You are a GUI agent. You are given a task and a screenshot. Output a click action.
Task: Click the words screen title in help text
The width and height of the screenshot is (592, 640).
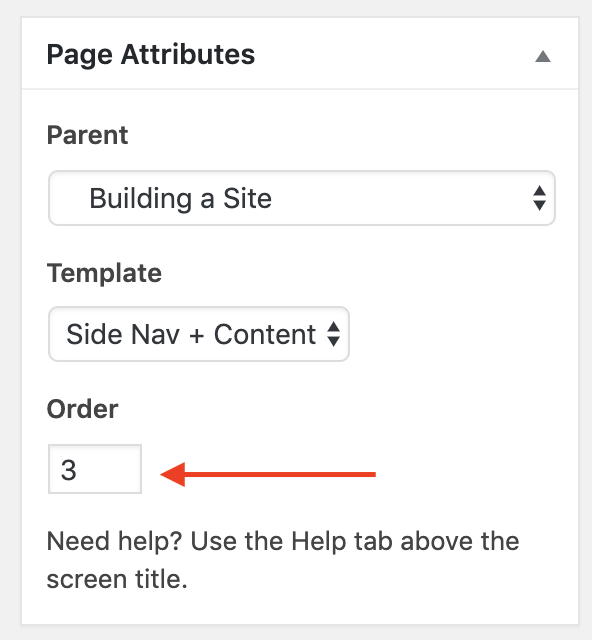click(x=117, y=579)
